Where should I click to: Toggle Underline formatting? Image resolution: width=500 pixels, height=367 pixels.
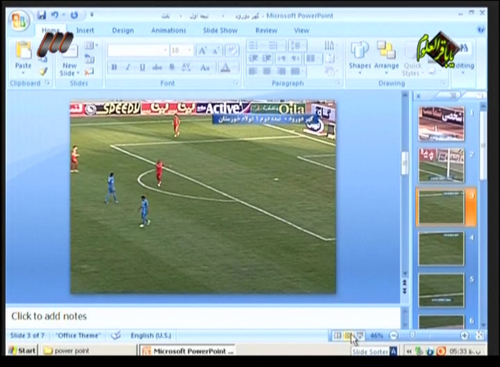(142, 67)
